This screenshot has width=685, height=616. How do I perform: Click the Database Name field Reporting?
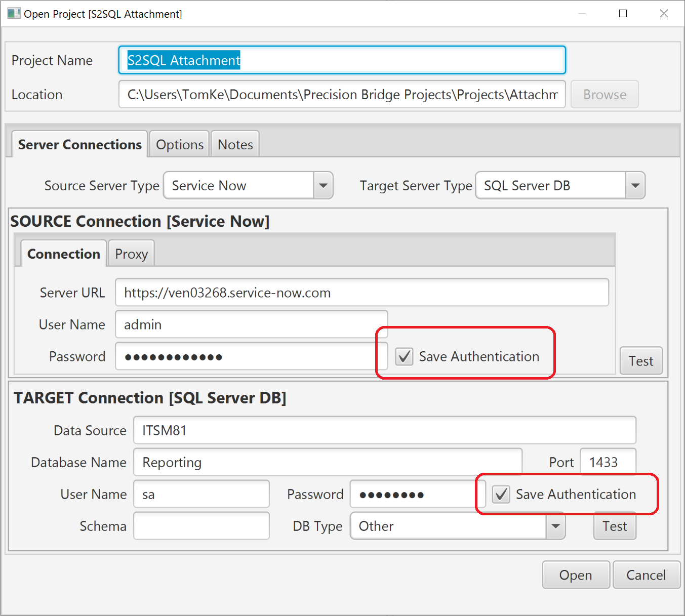click(328, 462)
